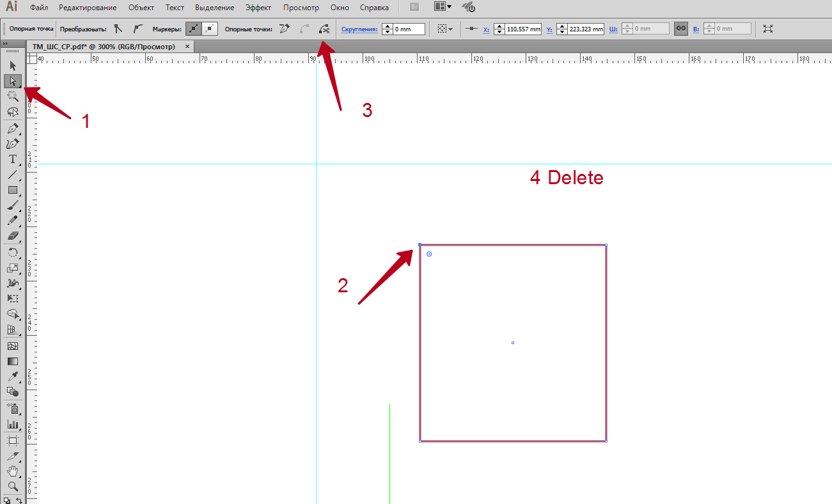Enable show handles for multiple selected points
Viewport: 832px width, 504px height.
(194, 29)
